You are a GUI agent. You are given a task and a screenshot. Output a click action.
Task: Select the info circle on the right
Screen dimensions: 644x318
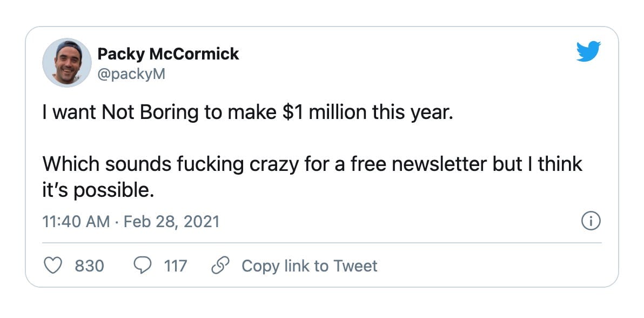pos(592,221)
